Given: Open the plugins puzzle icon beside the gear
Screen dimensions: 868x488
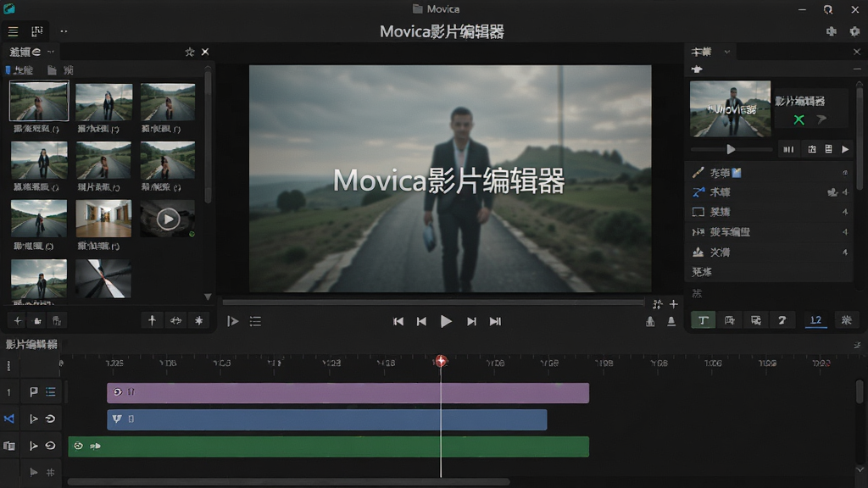Looking at the screenshot, I should [832, 31].
